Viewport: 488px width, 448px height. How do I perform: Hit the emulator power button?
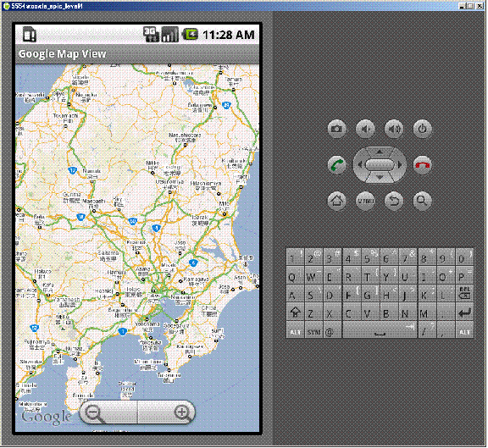tap(422, 129)
